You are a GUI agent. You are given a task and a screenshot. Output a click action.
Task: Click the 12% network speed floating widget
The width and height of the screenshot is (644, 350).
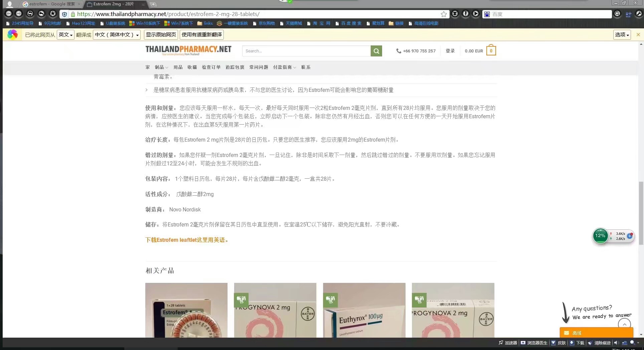click(613, 236)
